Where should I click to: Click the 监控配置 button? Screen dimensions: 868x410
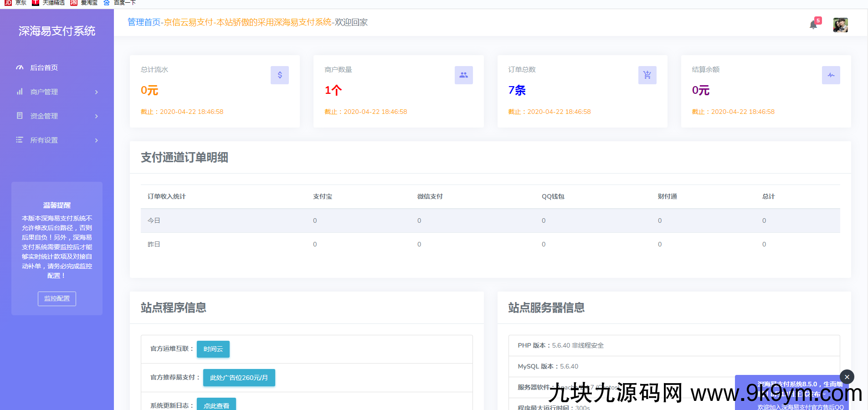click(x=57, y=298)
